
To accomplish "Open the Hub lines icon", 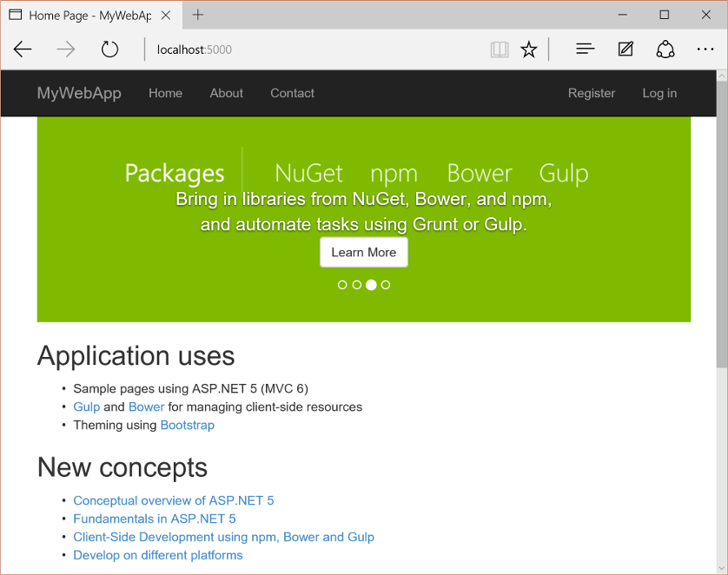I will [x=586, y=50].
